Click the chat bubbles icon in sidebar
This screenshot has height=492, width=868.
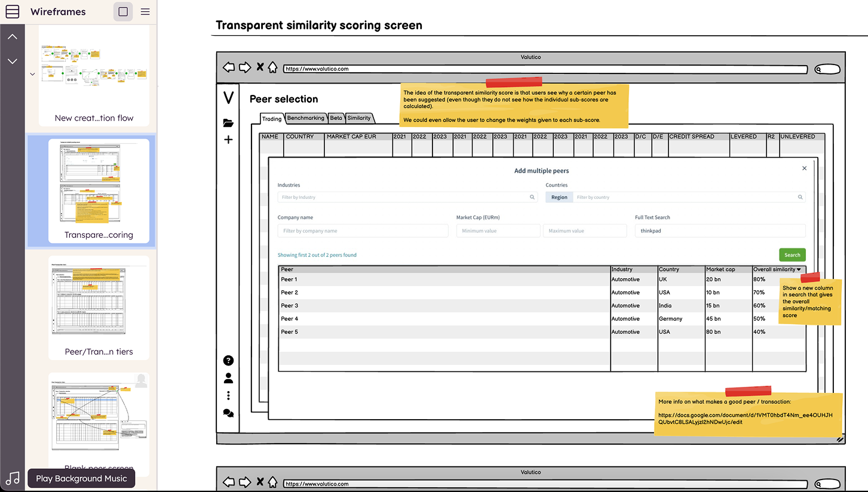coord(228,413)
